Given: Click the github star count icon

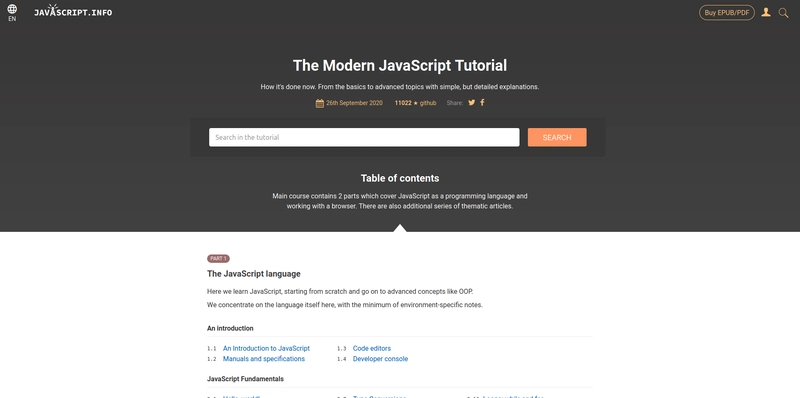Looking at the screenshot, I should click(415, 103).
